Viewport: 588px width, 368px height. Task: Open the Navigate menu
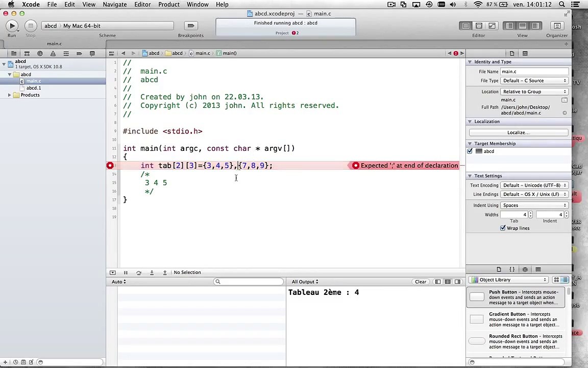115,5
